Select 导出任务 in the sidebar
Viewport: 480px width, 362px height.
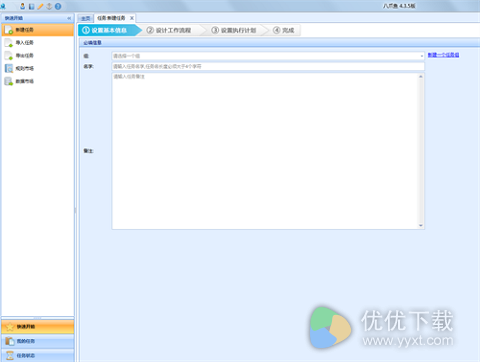38,55
